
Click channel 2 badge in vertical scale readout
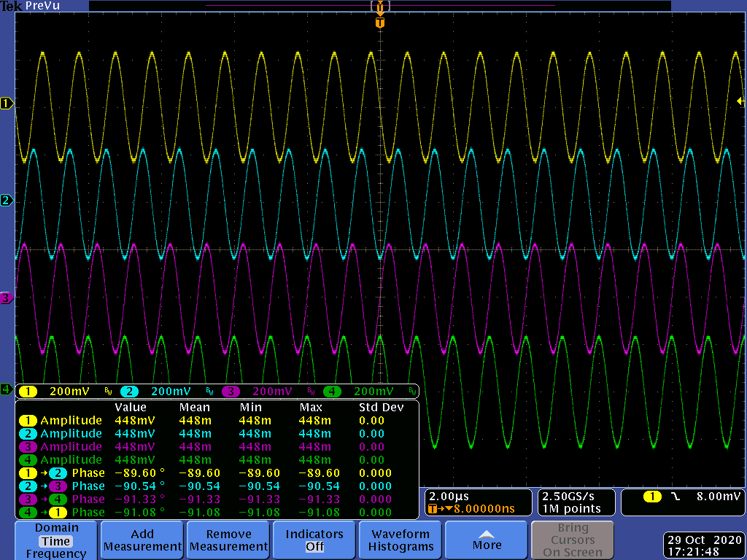point(129,392)
